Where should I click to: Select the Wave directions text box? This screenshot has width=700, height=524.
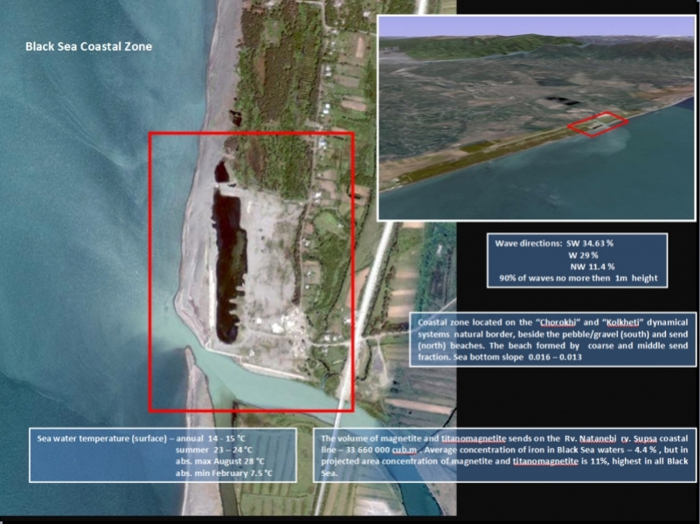point(577,260)
